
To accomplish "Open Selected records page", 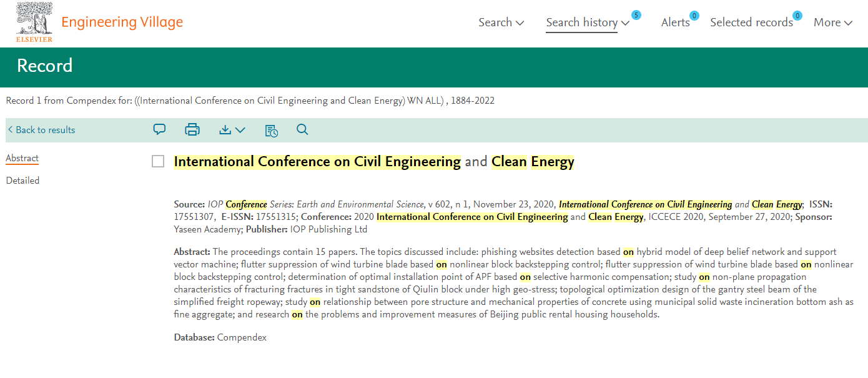I will [752, 22].
